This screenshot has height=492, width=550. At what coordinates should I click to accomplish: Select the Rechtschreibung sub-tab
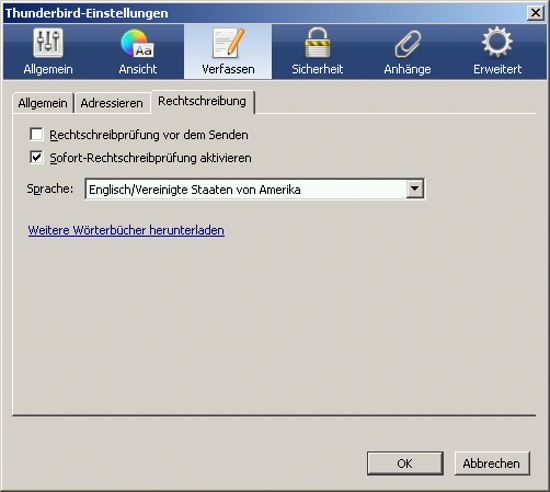click(x=202, y=102)
